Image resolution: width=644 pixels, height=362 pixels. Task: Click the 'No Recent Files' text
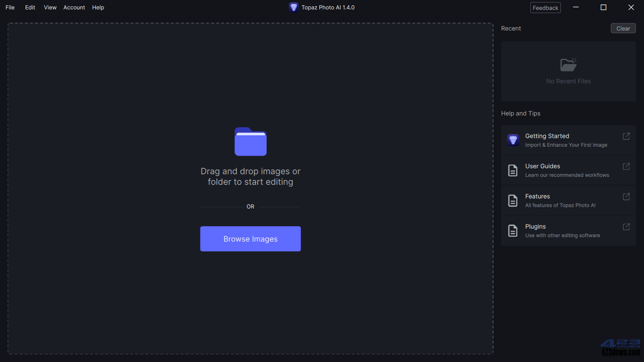point(568,81)
